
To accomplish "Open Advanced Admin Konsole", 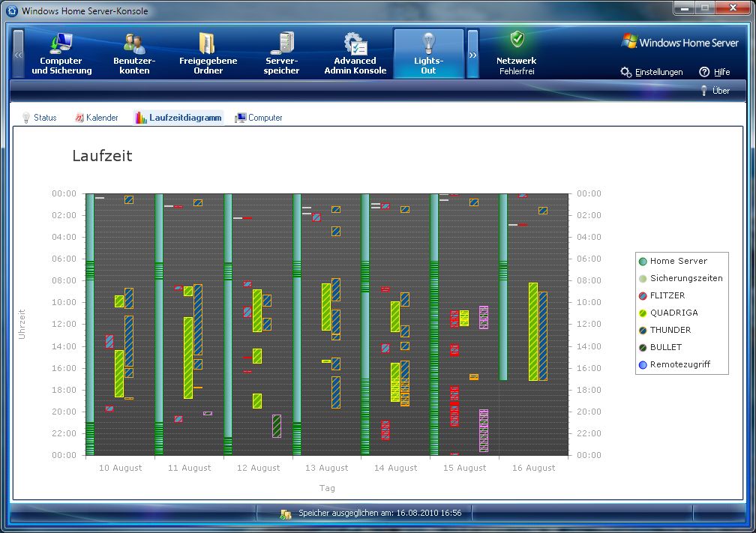I will [x=355, y=53].
